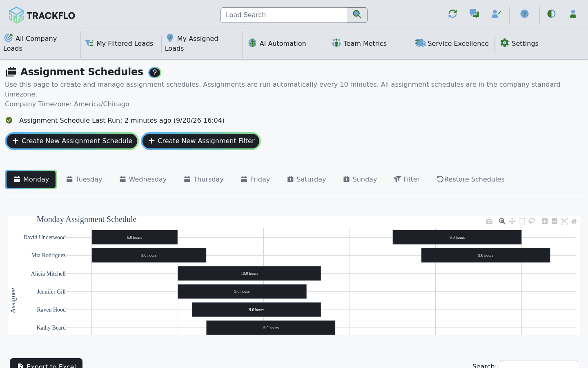Focus the Load Search field
The image size is (588, 368).
[x=284, y=15]
